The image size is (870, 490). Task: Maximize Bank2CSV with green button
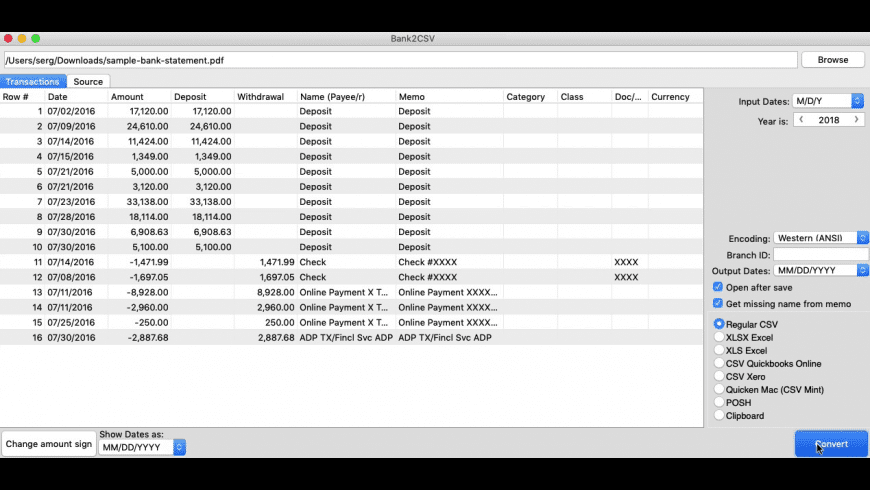(x=36, y=38)
